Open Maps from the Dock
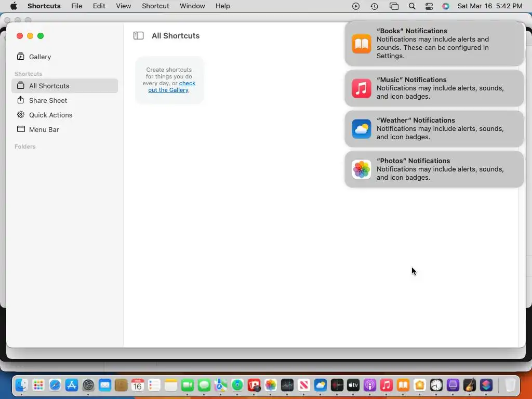 click(x=220, y=385)
